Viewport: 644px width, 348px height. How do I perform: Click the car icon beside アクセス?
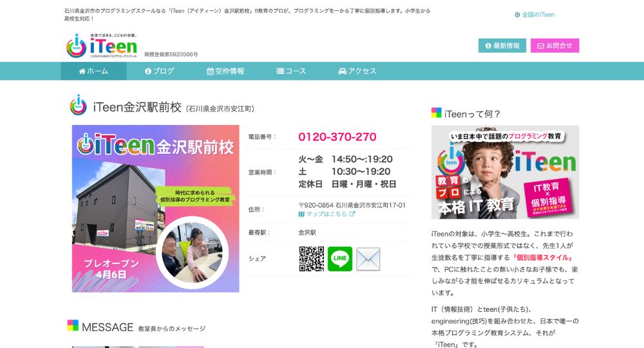pyautogui.click(x=342, y=72)
